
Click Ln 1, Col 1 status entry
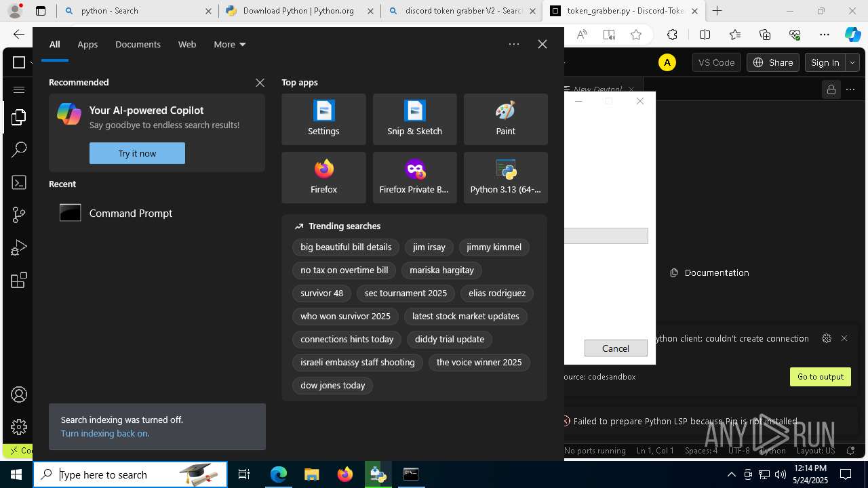coord(655,451)
